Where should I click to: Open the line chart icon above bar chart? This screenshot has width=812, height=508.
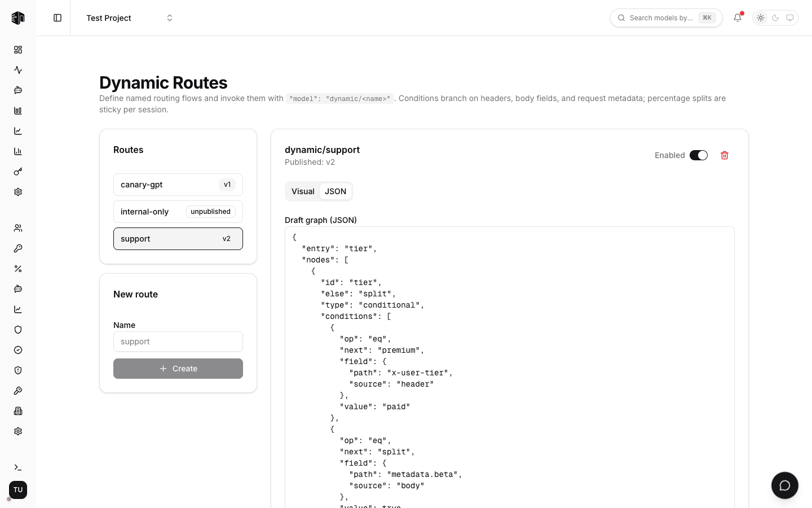tap(18, 131)
